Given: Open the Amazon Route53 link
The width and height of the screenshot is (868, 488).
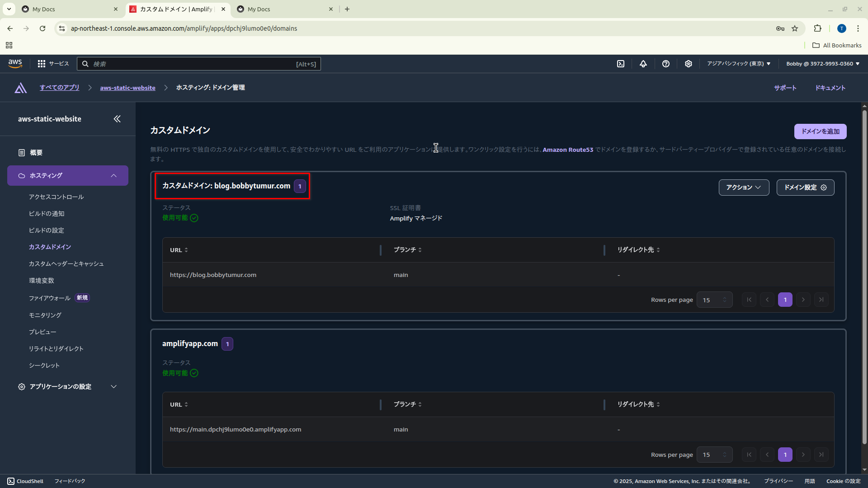Looking at the screenshot, I should click(567, 150).
